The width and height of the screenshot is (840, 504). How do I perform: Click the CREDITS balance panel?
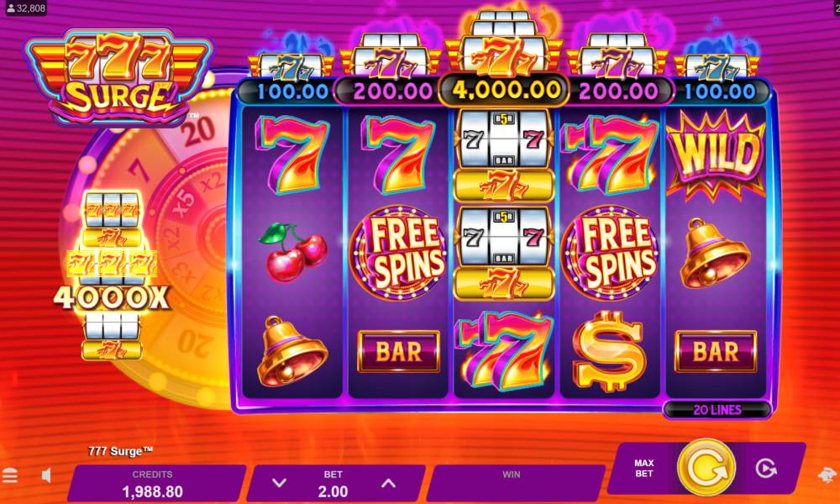coord(155,483)
